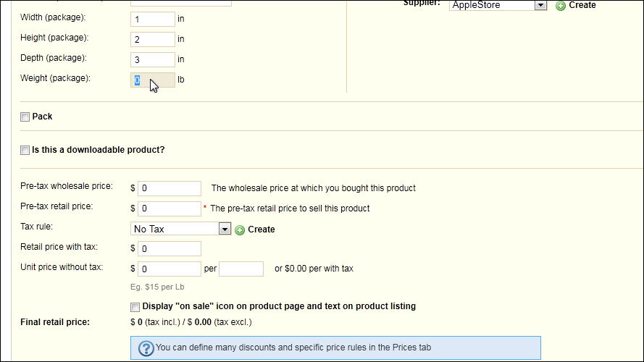The width and height of the screenshot is (644, 362).
Task: Select the Unit price without tax input
Action: coord(170,269)
